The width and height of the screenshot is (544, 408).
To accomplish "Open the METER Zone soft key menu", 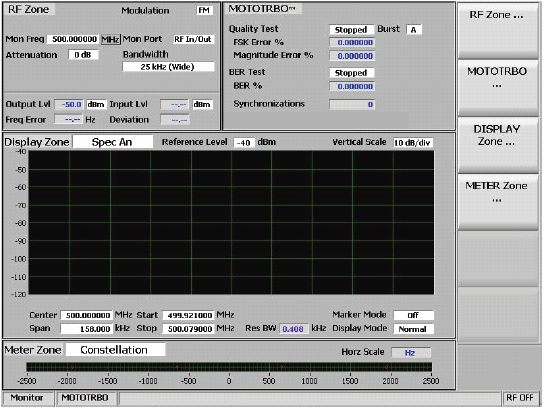I will (498, 202).
